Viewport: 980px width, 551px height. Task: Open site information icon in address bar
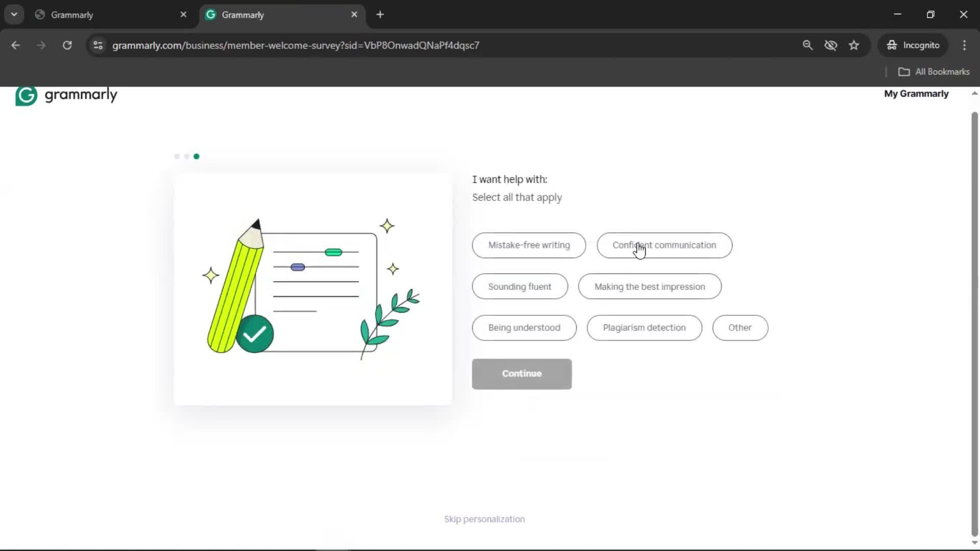[x=98, y=45]
